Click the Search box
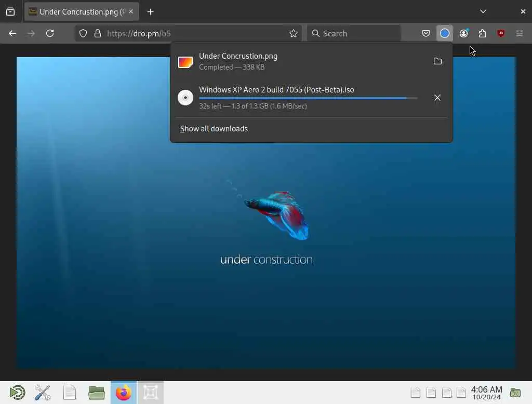532x404 pixels. point(354,33)
